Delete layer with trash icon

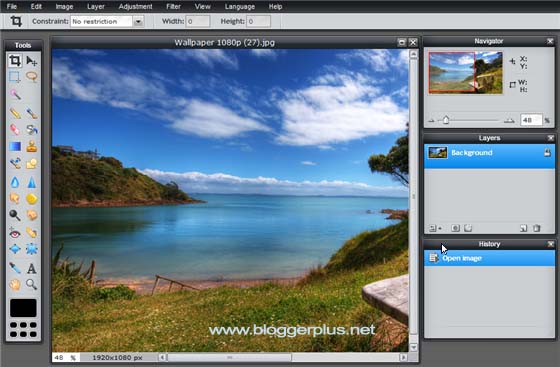(536, 228)
